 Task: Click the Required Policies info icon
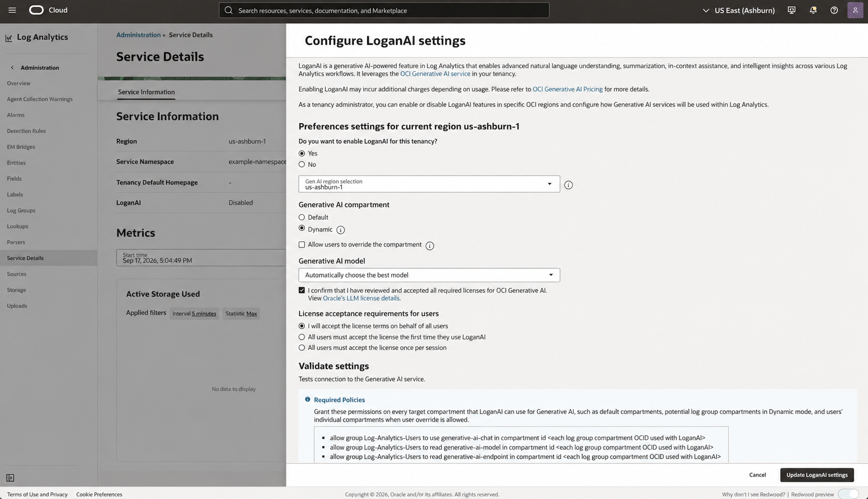pos(308,399)
